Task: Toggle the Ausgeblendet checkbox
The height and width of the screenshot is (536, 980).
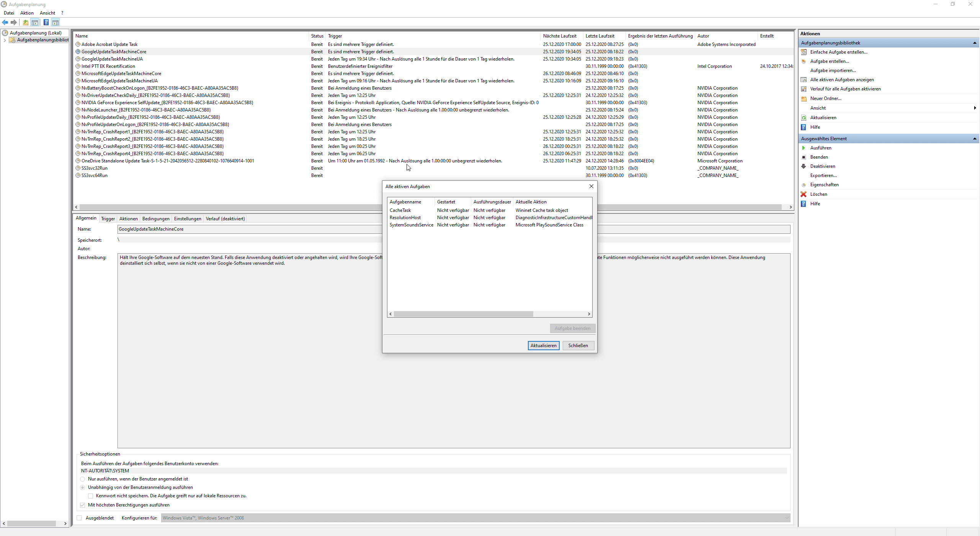Action: (x=79, y=518)
